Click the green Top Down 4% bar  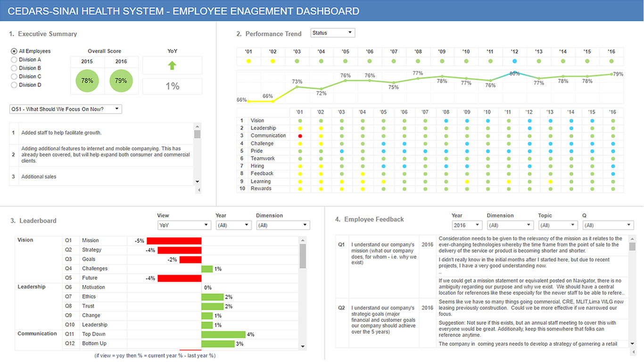223,334
